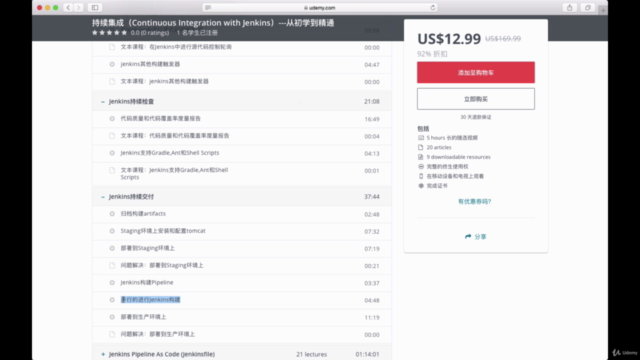Screen dimensions: 640x360
Task: Open a new tab with plus icon
Action: pyautogui.click(x=603, y=10)
